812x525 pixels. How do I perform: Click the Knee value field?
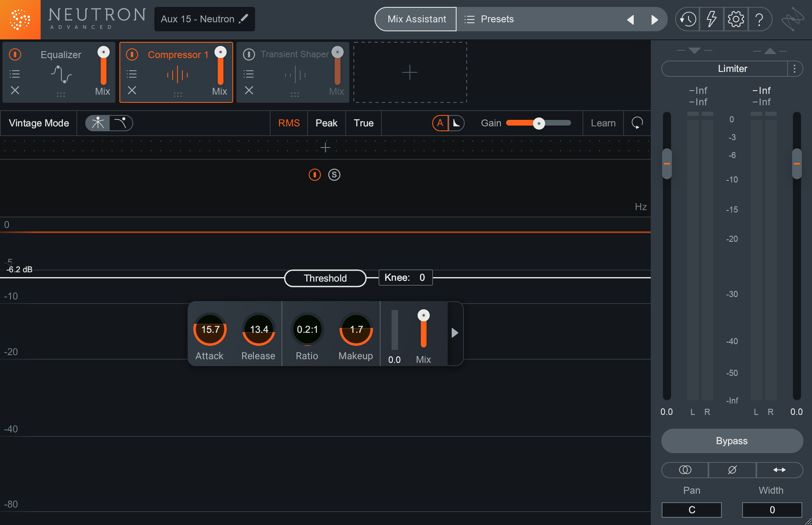[x=406, y=278]
